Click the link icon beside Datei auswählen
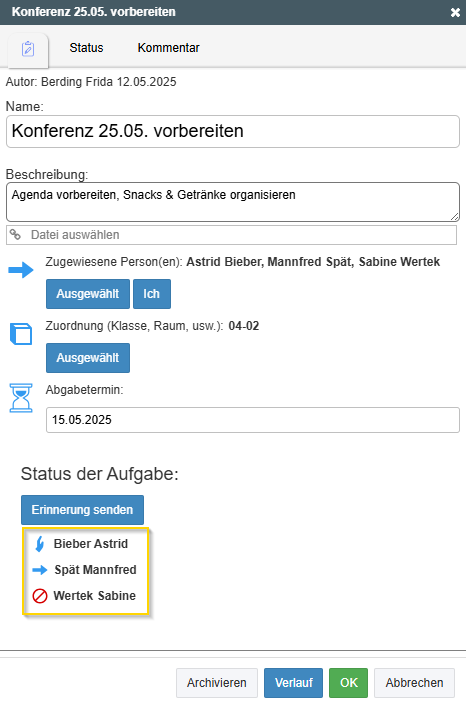Screen dimensions: 466x705 tap(16, 234)
